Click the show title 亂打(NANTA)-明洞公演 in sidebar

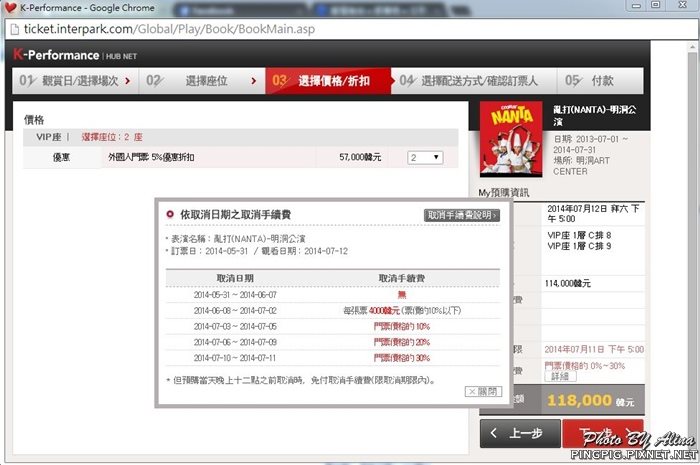point(595,115)
